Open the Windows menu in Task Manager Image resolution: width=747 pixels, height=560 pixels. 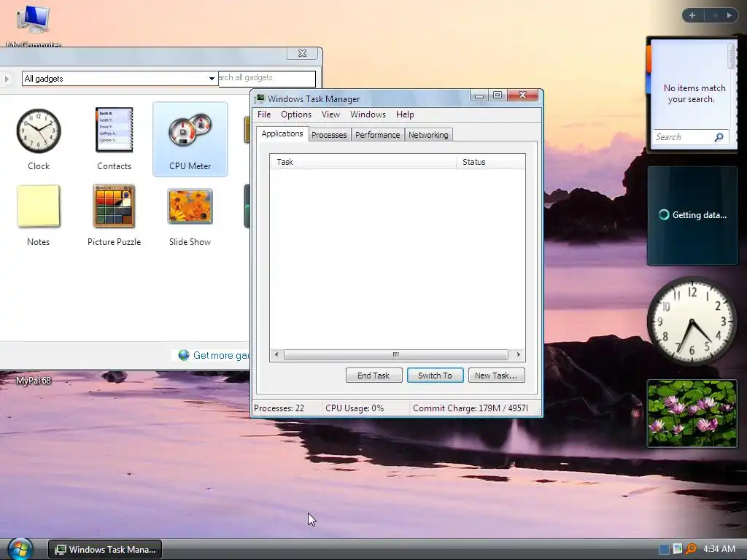[x=368, y=114]
